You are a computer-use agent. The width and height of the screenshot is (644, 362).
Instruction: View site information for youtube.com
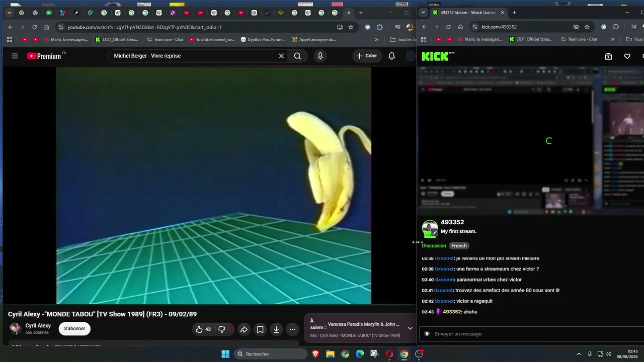61,27
